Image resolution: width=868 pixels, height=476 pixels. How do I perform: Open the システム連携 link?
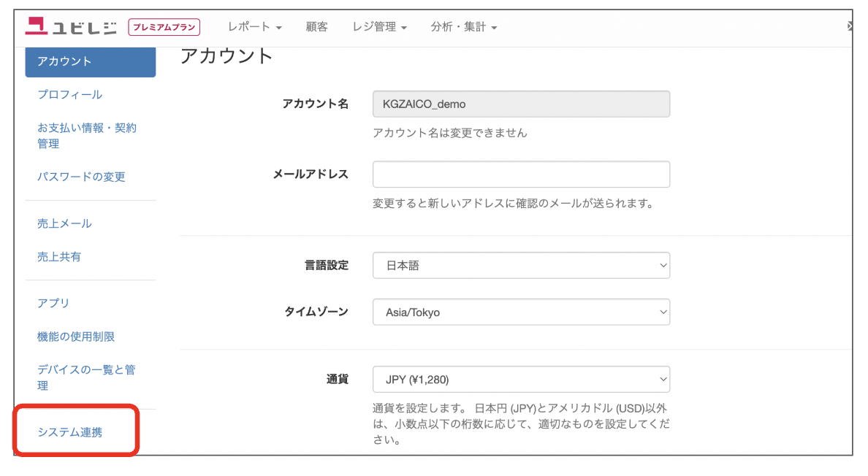69,432
